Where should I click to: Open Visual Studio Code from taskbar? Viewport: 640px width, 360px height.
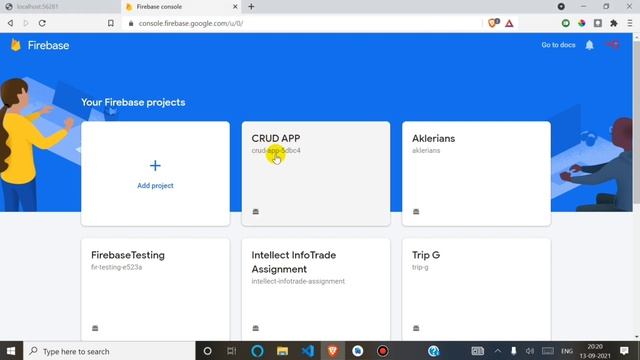(308, 351)
